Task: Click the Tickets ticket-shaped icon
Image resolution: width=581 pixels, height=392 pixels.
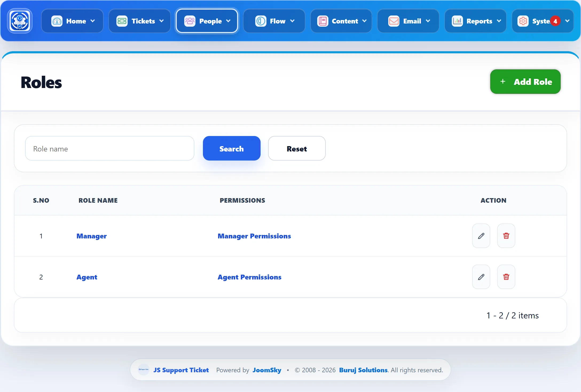Action: click(x=122, y=21)
